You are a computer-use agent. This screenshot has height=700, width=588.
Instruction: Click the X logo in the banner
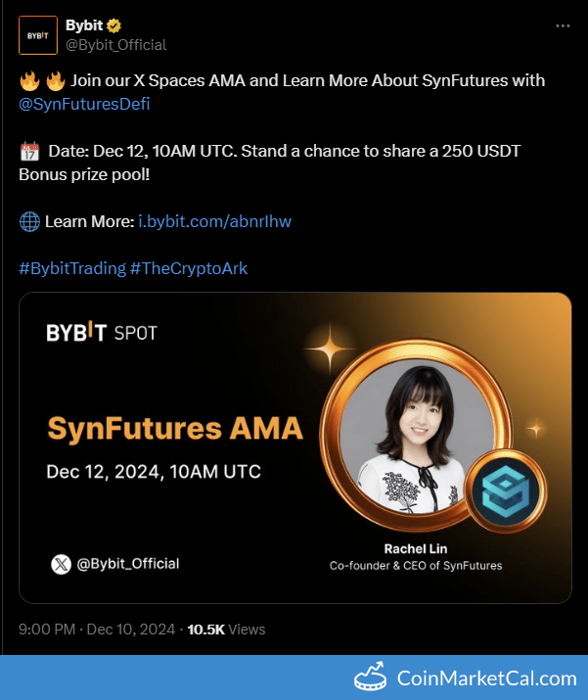tap(61, 564)
